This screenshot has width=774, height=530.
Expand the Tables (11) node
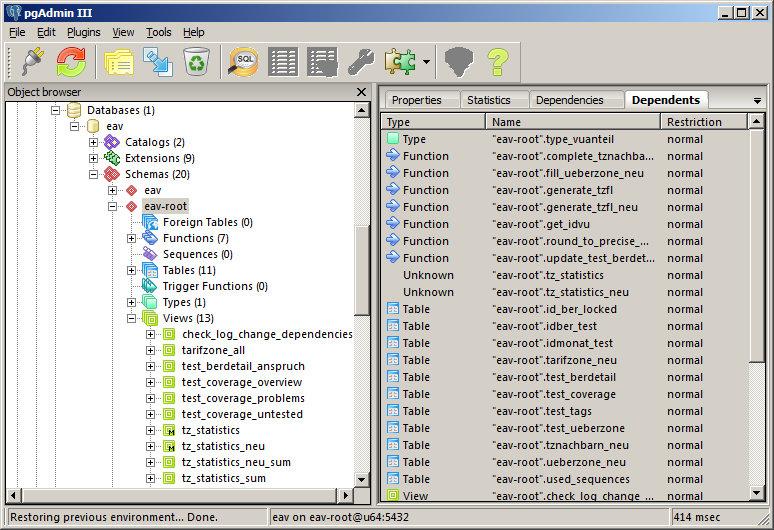132,270
